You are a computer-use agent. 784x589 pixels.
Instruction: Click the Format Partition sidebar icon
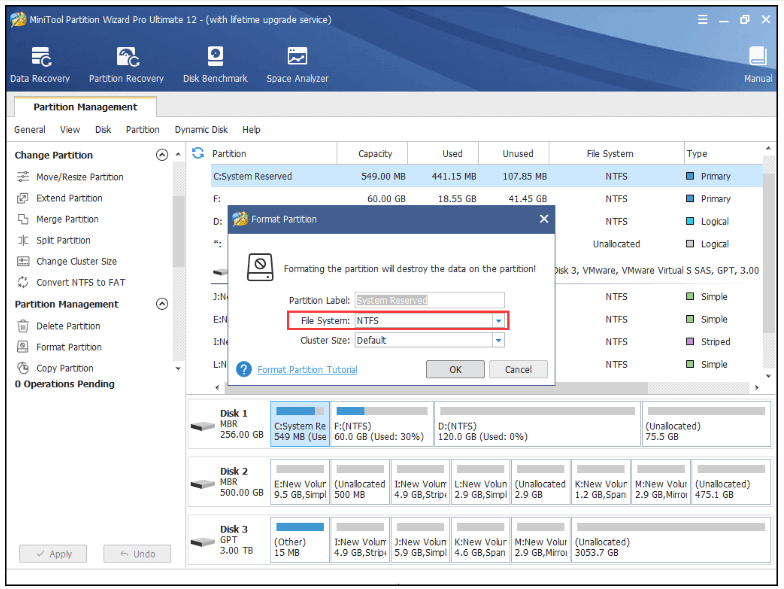click(x=23, y=346)
